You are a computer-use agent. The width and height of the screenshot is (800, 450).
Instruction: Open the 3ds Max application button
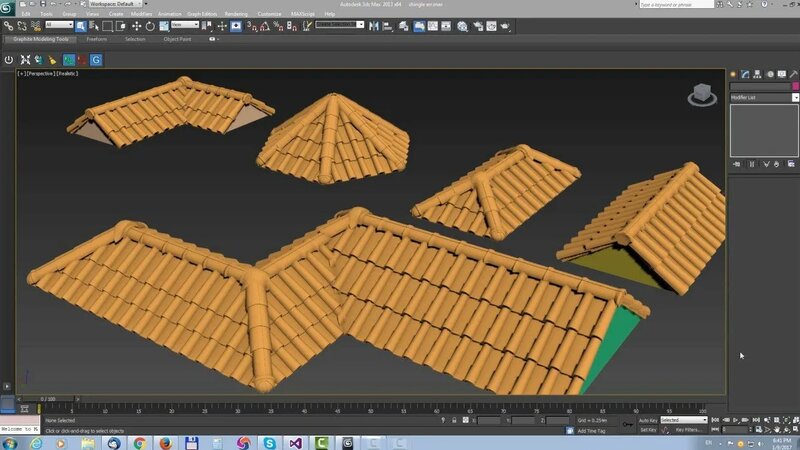pyautogui.click(x=7, y=7)
